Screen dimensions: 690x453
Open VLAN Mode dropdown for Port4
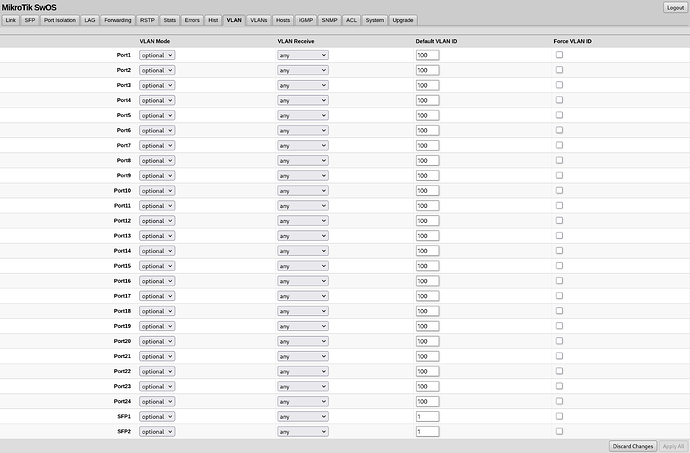point(157,100)
